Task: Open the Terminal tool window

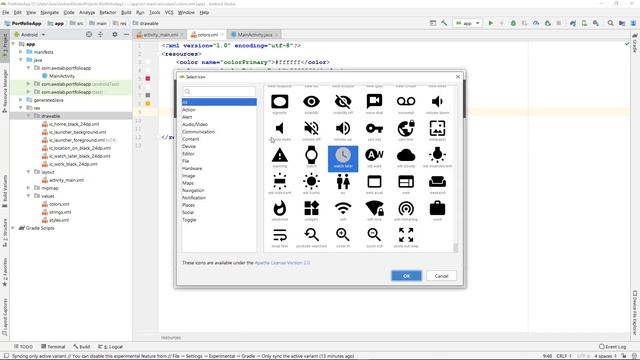Action: coord(53,347)
